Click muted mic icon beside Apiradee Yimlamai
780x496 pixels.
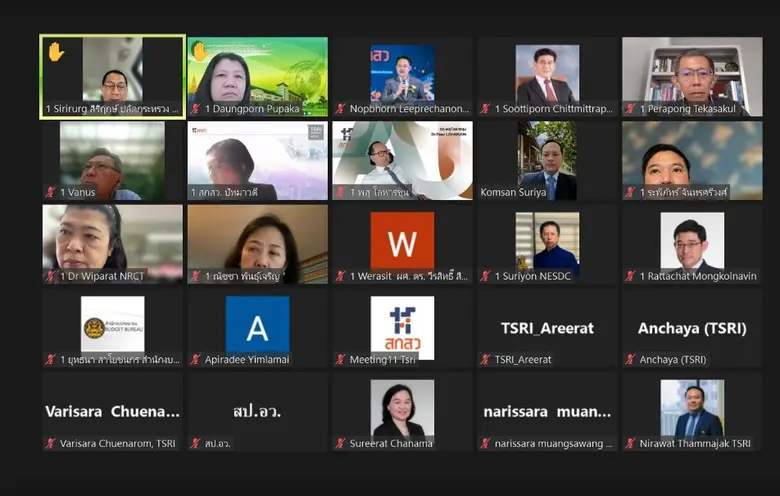pos(196,359)
